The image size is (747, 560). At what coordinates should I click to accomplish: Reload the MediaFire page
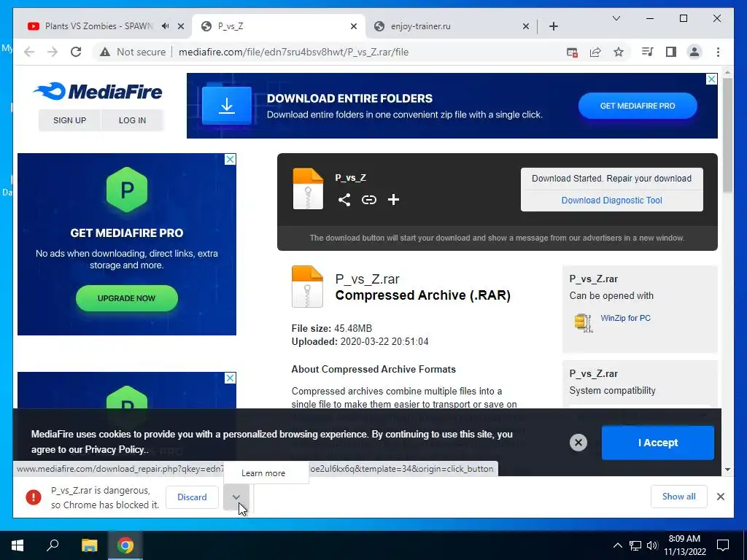pos(76,52)
